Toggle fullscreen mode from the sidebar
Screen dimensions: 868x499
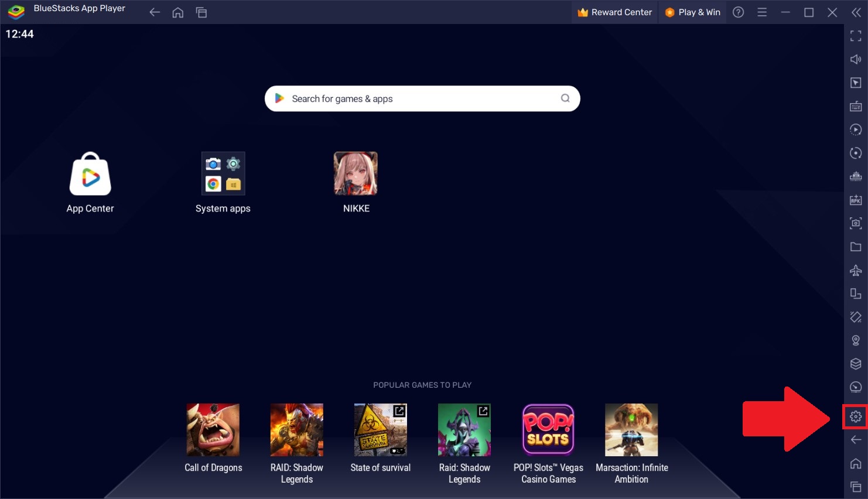pyautogui.click(x=855, y=36)
